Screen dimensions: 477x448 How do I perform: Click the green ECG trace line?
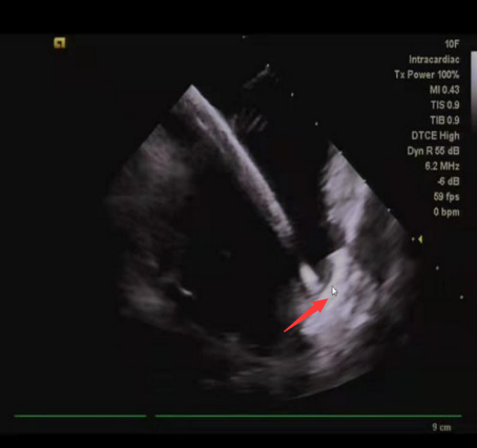point(308,416)
